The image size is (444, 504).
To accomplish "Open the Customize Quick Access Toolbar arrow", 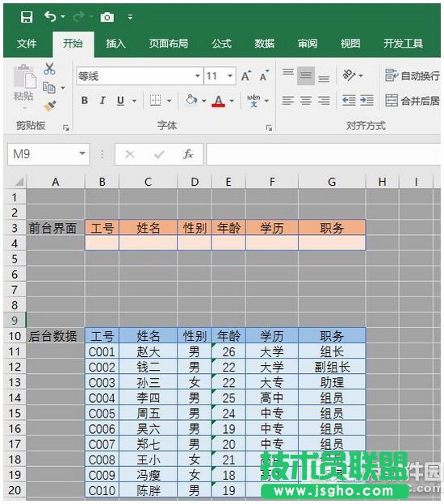I will click(x=130, y=17).
